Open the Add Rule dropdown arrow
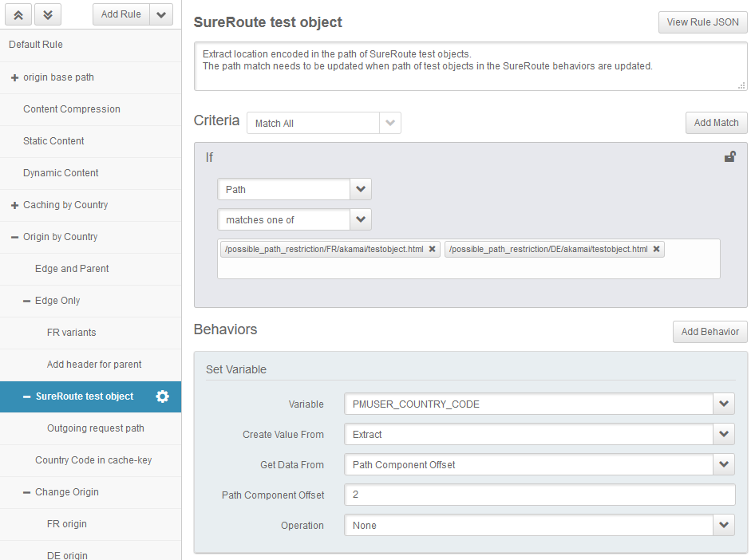The image size is (755, 560). click(x=161, y=14)
